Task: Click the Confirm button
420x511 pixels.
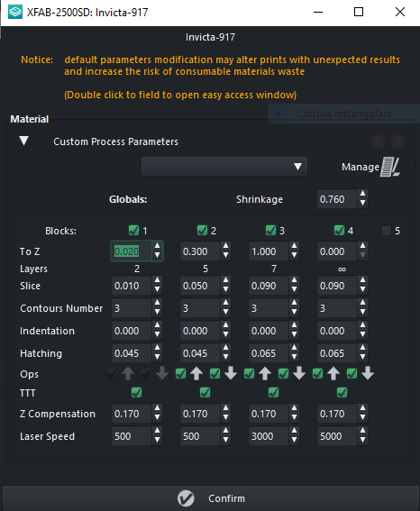Action: 211,498
